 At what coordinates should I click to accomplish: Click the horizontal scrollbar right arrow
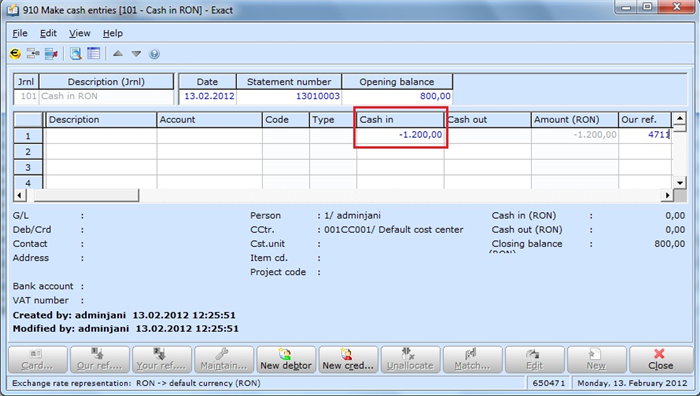point(667,195)
